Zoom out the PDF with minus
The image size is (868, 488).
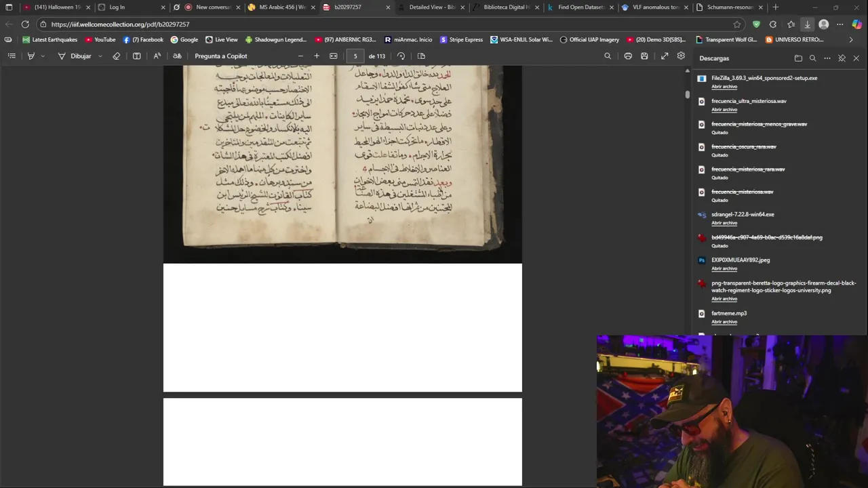[x=300, y=56]
